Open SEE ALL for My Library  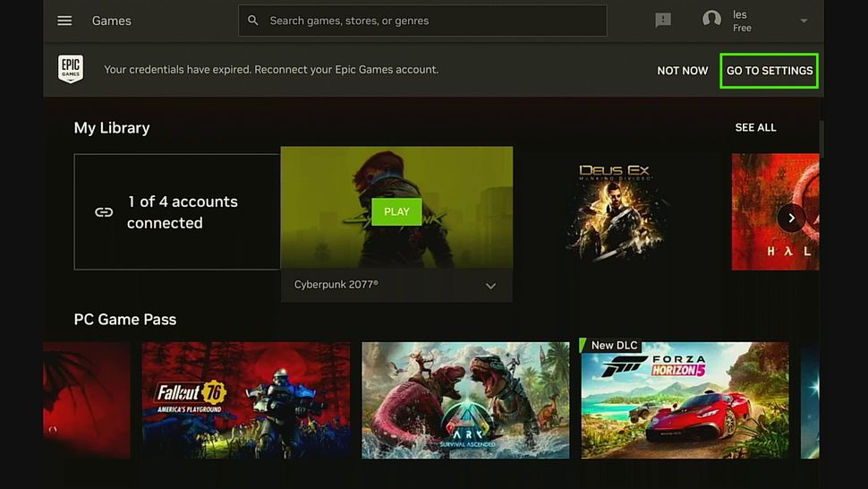point(755,127)
